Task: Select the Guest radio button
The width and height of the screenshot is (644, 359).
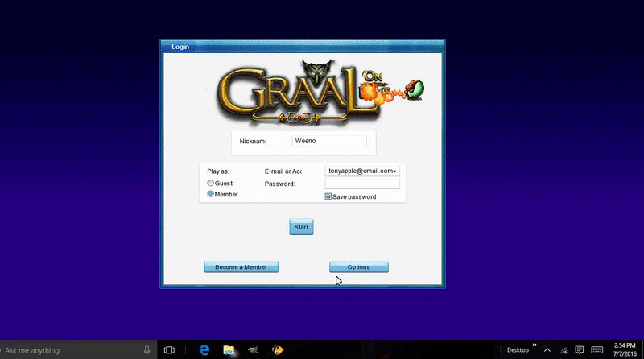Action: [x=210, y=183]
